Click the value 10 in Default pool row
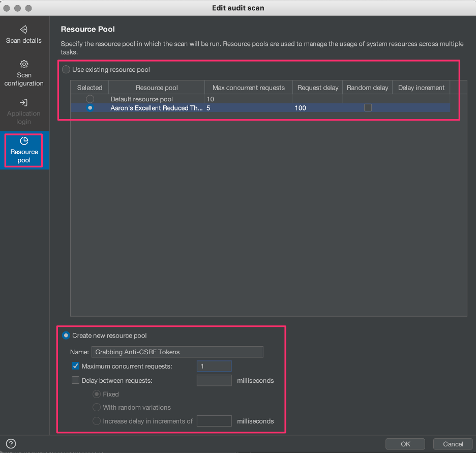The width and height of the screenshot is (476, 453). (x=210, y=99)
